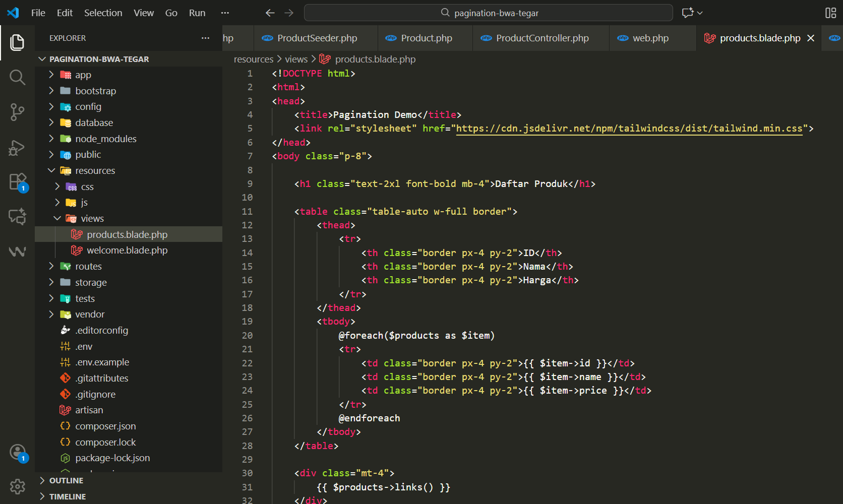Open the Accounts menu icon
Image resolution: width=843 pixels, height=504 pixels.
pos(17,452)
